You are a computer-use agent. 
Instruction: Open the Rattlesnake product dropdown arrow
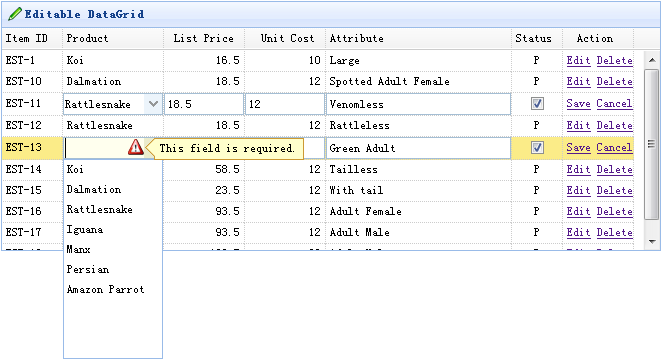point(153,104)
